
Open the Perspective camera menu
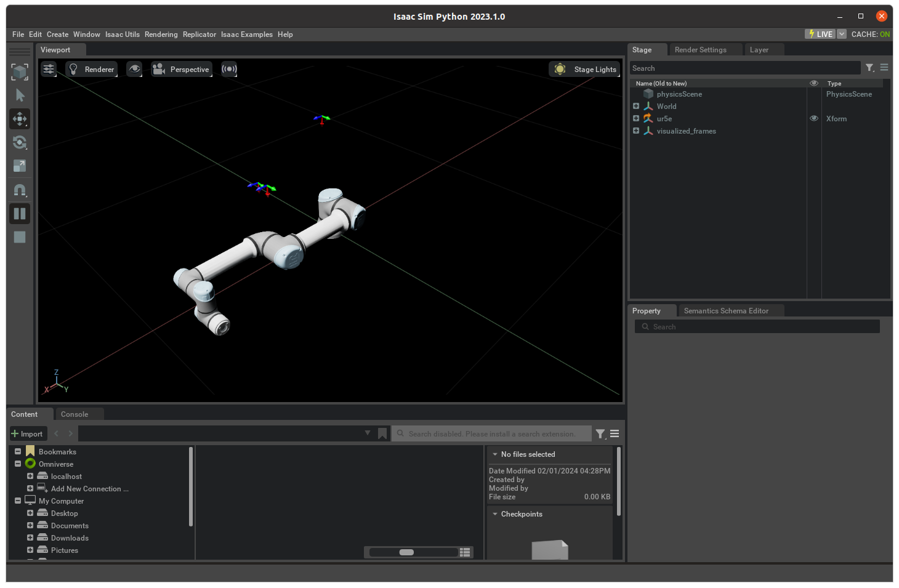pyautogui.click(x=182, y=69)
